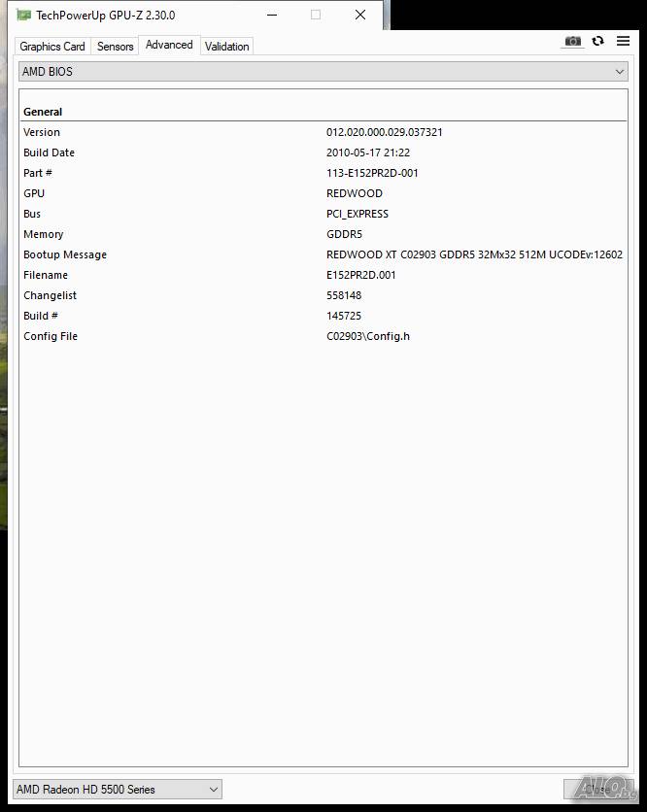The height and width of the screenshot is (812, 647).
Task: Select the Part # value 113-E152PR2D-001
Action: click(372, 173)
